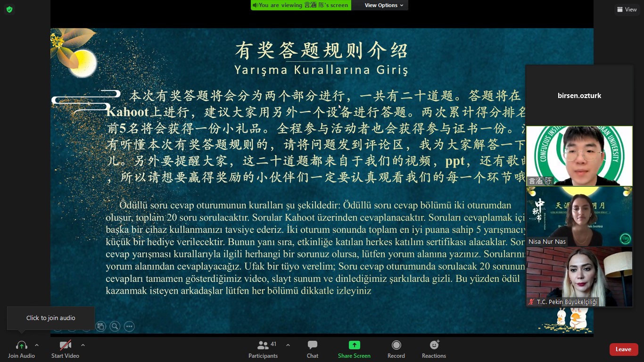The width and height of the screenshot is (644, 362).
Task: Open the View Options dropdown
Action: point(384,5)
